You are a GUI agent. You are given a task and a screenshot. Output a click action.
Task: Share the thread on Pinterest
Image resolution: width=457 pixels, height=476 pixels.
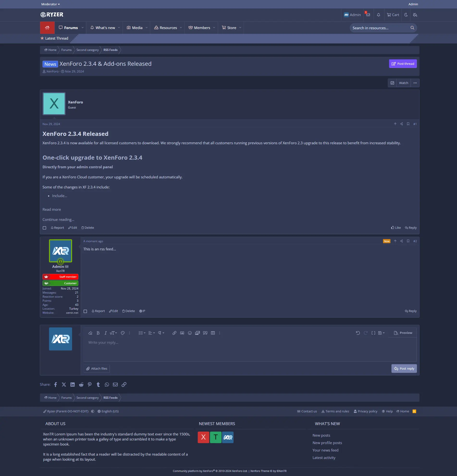(x=90, y=385)
